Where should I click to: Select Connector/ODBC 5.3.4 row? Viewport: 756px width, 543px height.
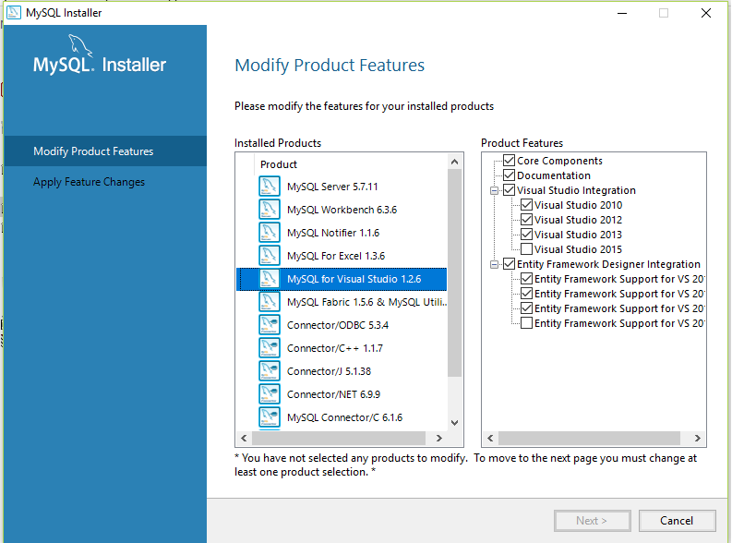coord(342,324)
